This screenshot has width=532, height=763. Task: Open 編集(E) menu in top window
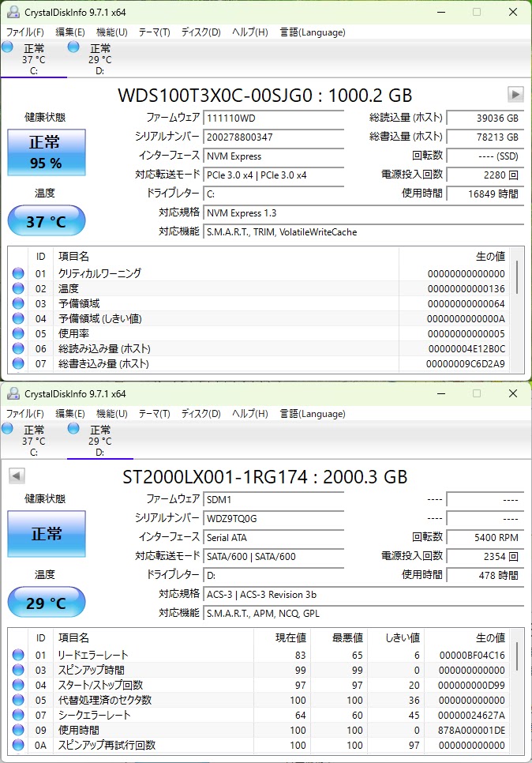pos(70,32)
